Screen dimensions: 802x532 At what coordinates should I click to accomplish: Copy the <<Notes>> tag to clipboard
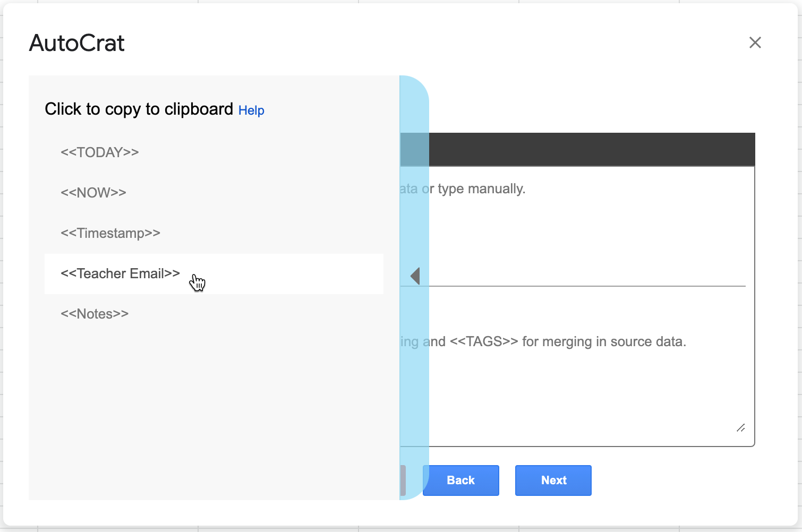tap(95, 314)
